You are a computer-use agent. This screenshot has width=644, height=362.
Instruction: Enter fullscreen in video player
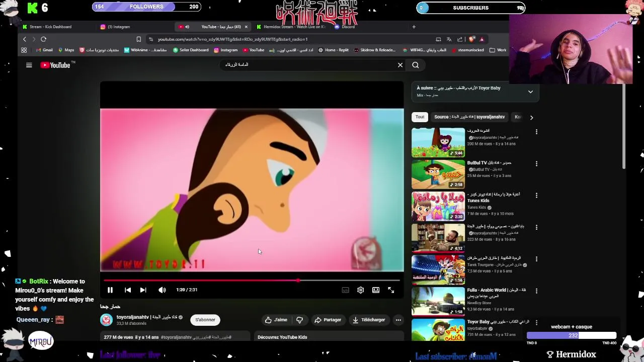[x=391, y=290]
